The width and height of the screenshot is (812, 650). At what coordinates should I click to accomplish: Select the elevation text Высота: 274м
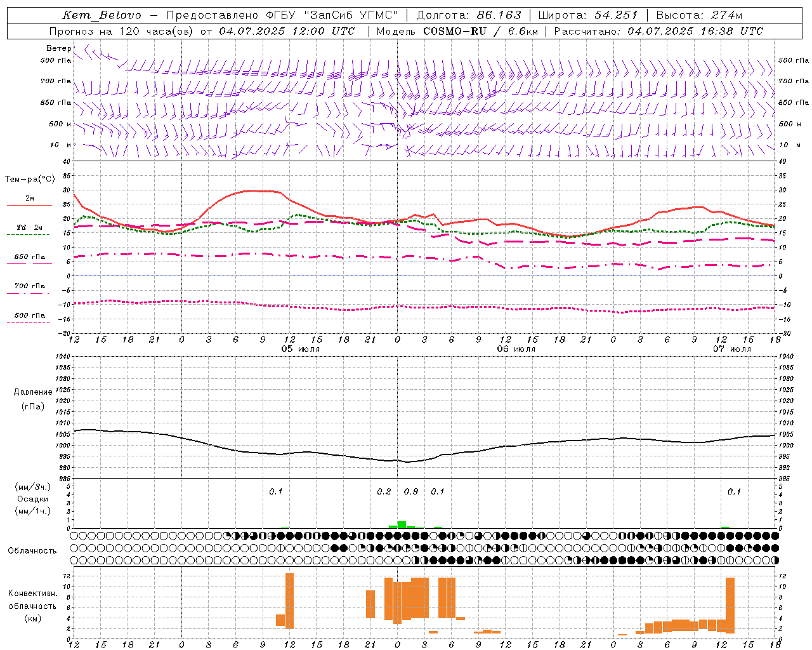coord(698,15)
